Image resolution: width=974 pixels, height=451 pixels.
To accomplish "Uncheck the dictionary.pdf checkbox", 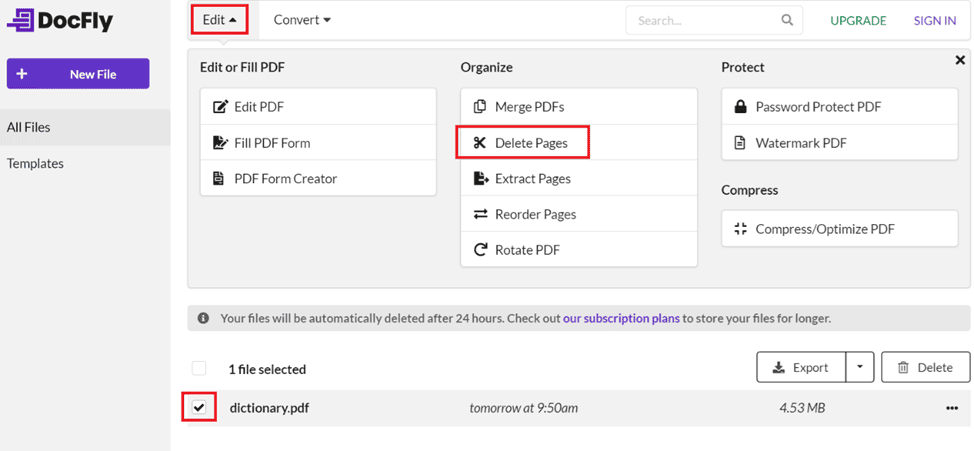I will [199, 408].
